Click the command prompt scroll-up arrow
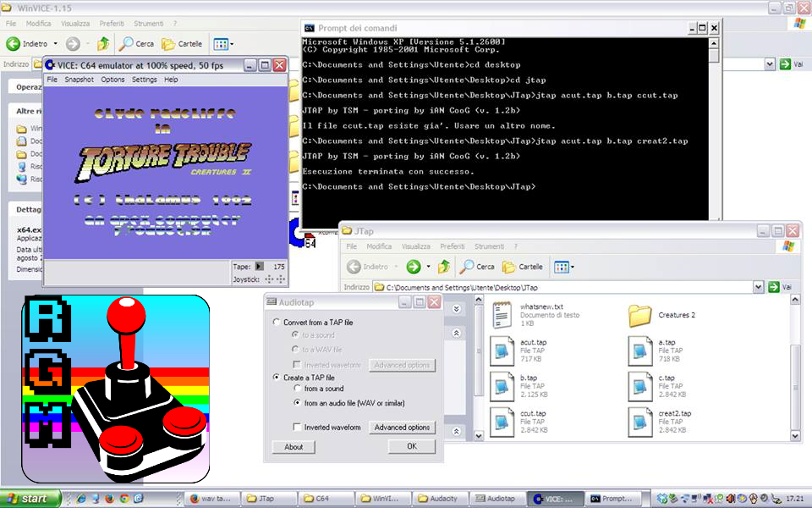The image size is (812, 508). [x=714, y=43]
